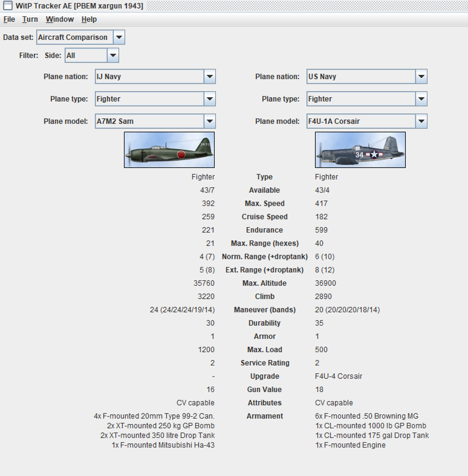The height and width of the screenshot is (476, 468).
Task: Click the F4U-1A Corsair aircraft picture
Action: point(360,150)
